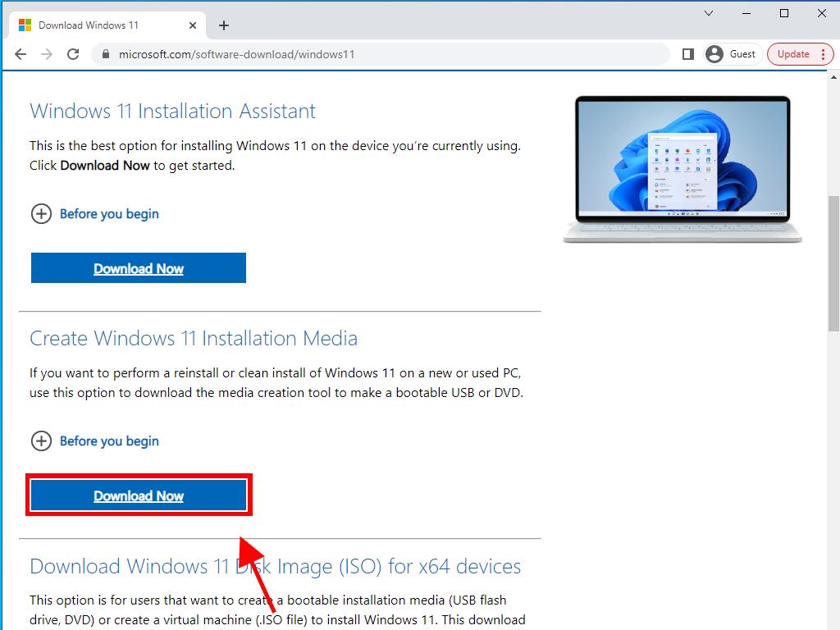Image resolution: width=840 pixels, height=630 pixels.
Task: Open tab search chevron in title bar
Action: pos(709,13)
